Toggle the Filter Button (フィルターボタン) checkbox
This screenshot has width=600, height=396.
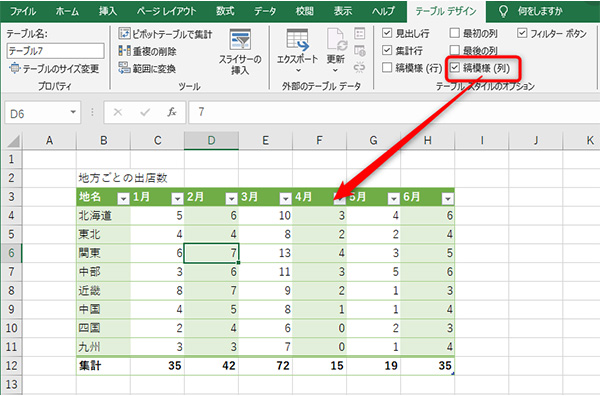tap(522, 33)
